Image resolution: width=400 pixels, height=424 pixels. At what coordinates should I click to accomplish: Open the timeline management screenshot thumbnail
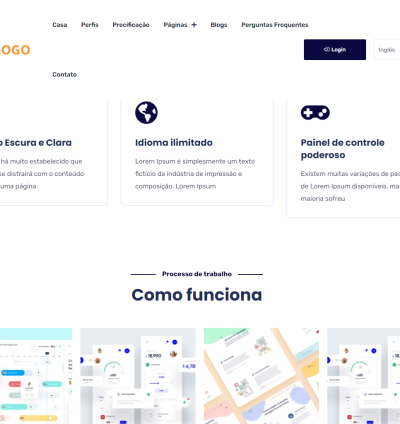(x=36, y=376)
